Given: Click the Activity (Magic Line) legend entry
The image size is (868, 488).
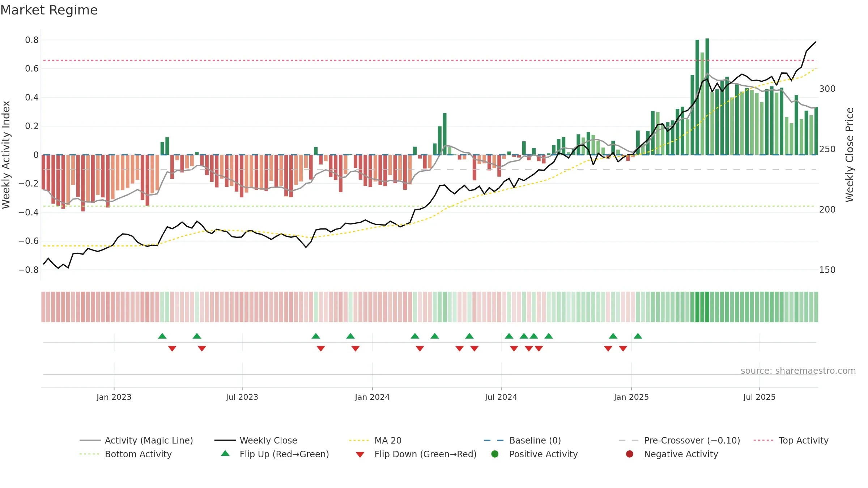Looking at the screenshot, I should pos(136,440).
